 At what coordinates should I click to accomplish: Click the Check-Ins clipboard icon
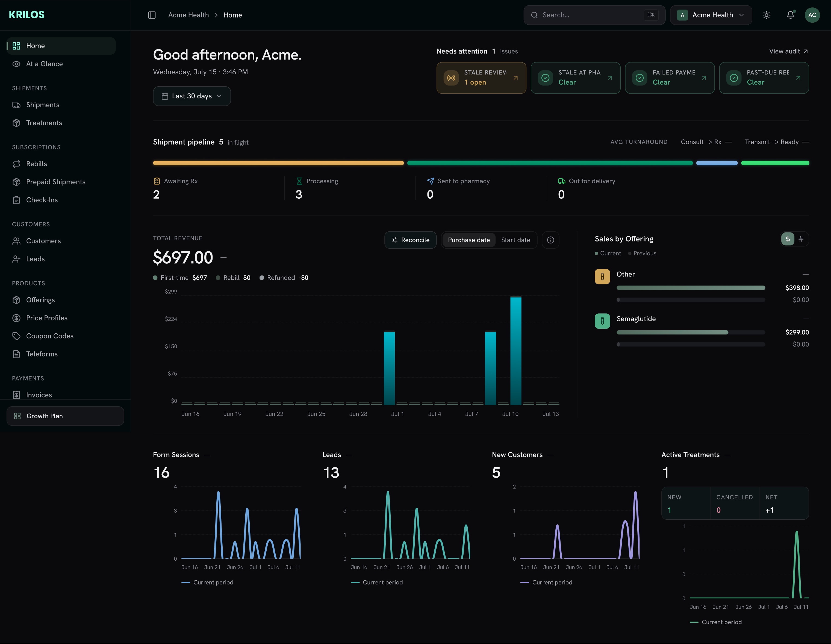tap(16, 200)
